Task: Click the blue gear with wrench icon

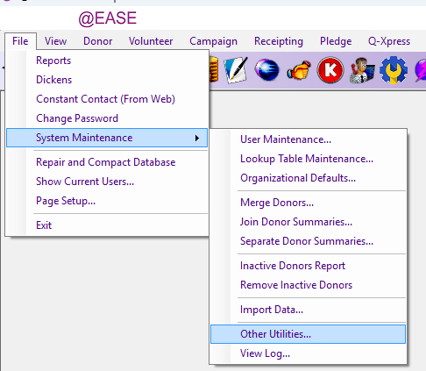Action: click(393, 70)
